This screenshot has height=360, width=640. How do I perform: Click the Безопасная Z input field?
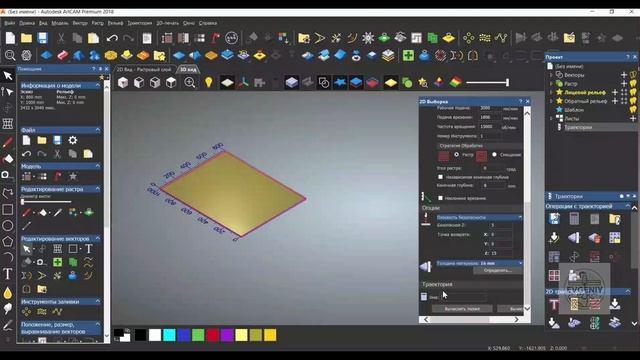click(500, 225)
